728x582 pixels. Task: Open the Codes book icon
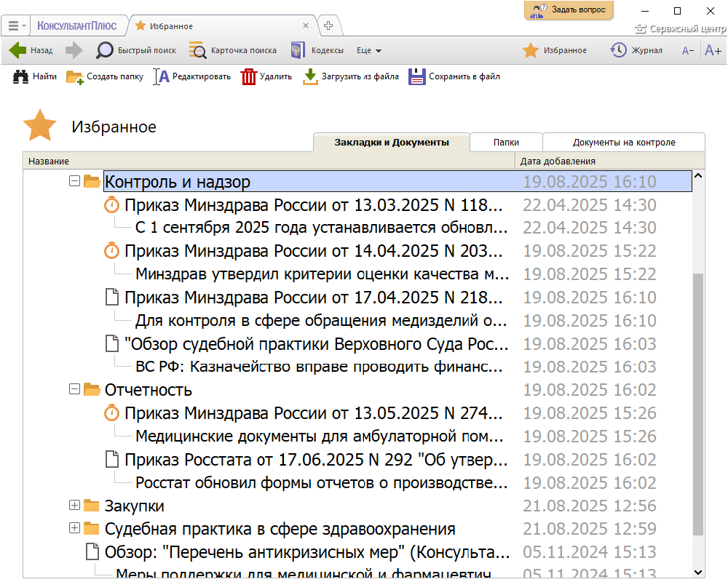(x=297, y=51)
